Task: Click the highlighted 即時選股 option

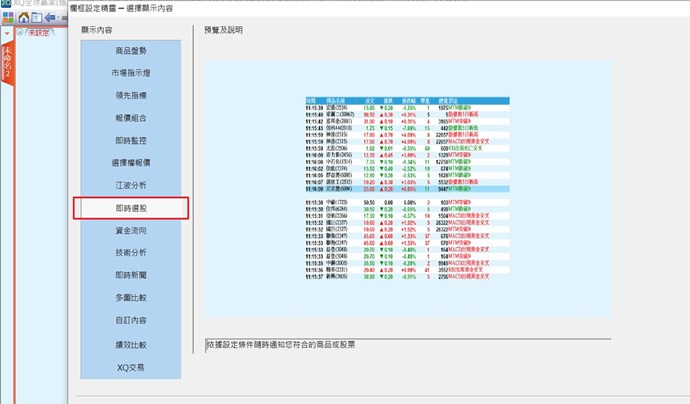Action: click(x=130, y=208)
